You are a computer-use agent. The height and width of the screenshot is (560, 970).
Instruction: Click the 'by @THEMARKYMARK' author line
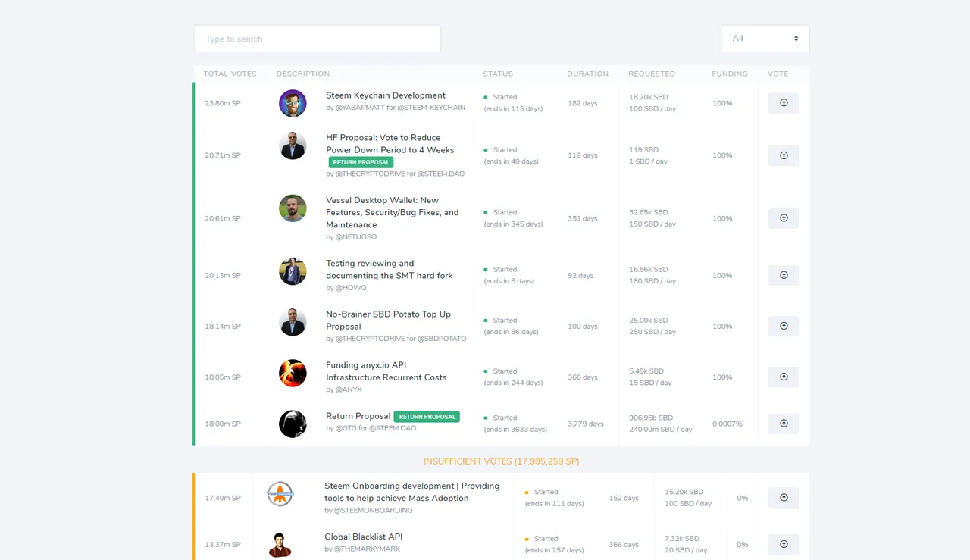coord(362,549)
